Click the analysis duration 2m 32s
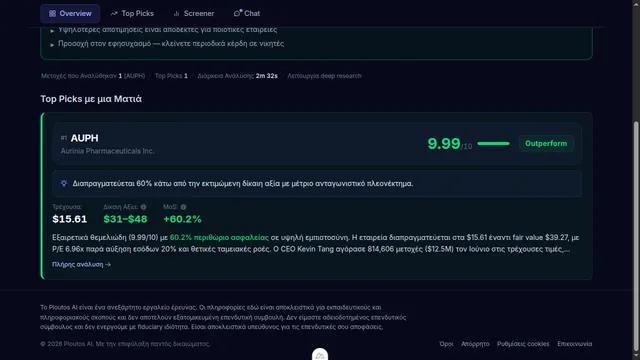 267,76
